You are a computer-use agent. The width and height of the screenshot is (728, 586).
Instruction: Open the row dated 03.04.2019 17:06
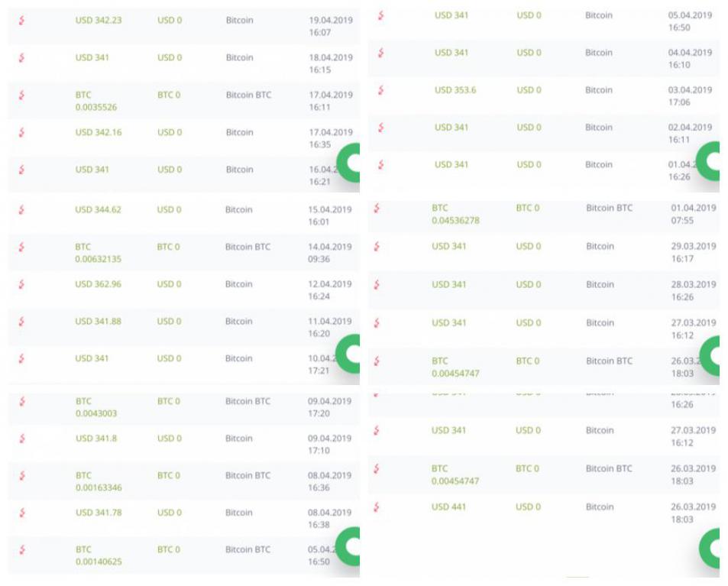coord(544,96)
